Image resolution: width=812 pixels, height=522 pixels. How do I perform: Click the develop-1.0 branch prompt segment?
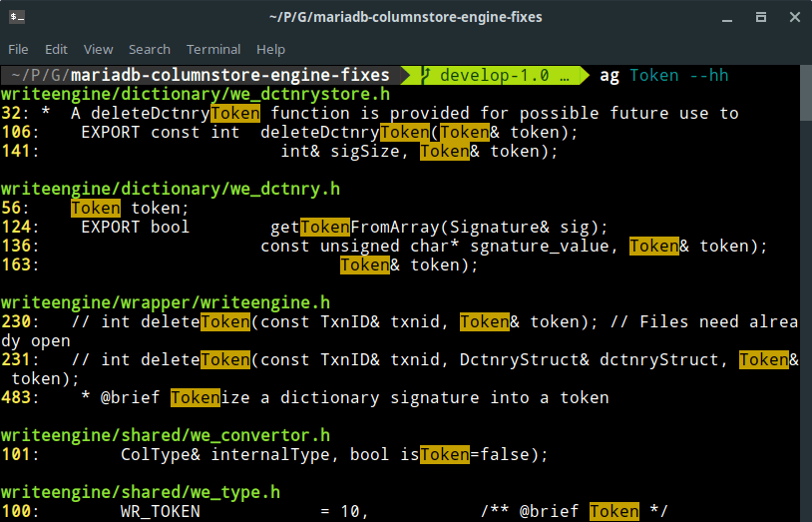[x=504, y=76]
